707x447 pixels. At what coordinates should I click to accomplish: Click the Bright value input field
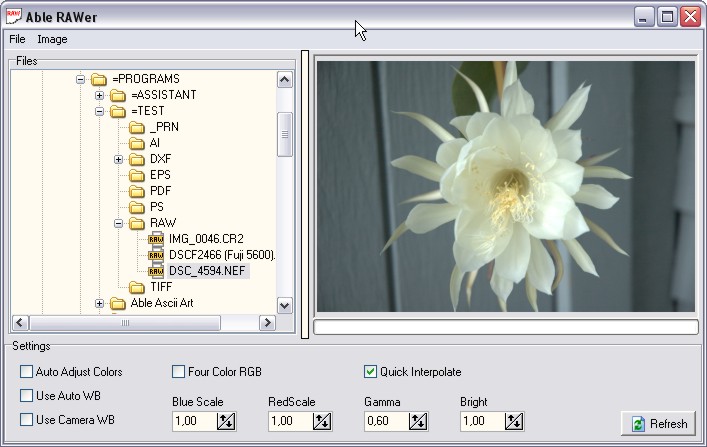coord(483,422)
